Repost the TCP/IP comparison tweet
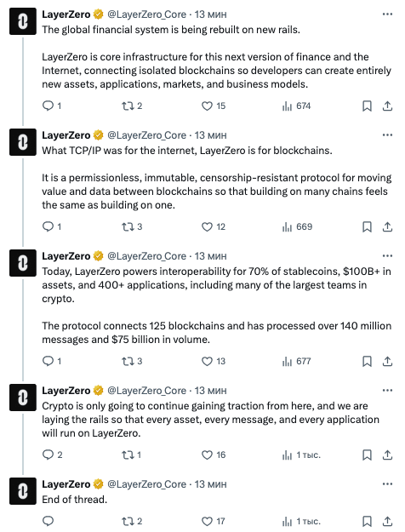405x532 pixels. click(x=128, y=227)
